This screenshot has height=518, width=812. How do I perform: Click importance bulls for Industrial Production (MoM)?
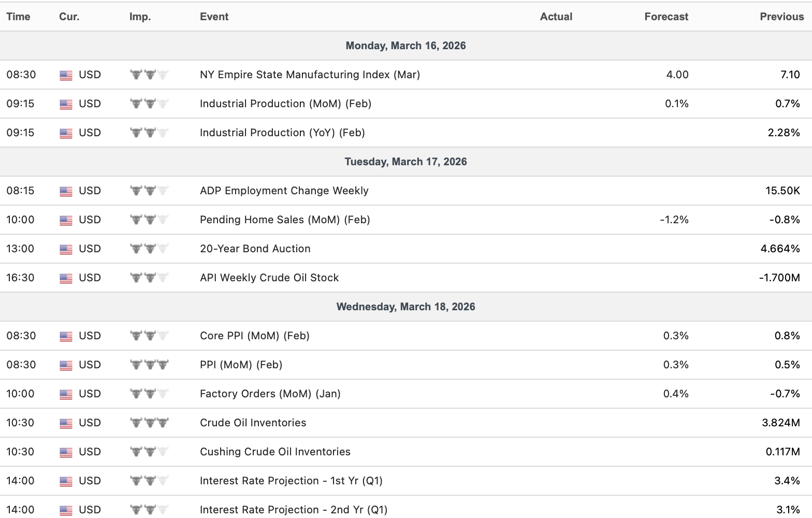(x=149, y=104)
